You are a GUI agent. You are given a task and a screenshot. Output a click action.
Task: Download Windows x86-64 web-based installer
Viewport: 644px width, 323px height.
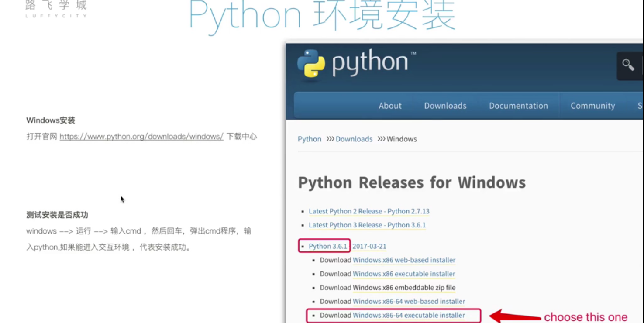click(x=409, y=302)
